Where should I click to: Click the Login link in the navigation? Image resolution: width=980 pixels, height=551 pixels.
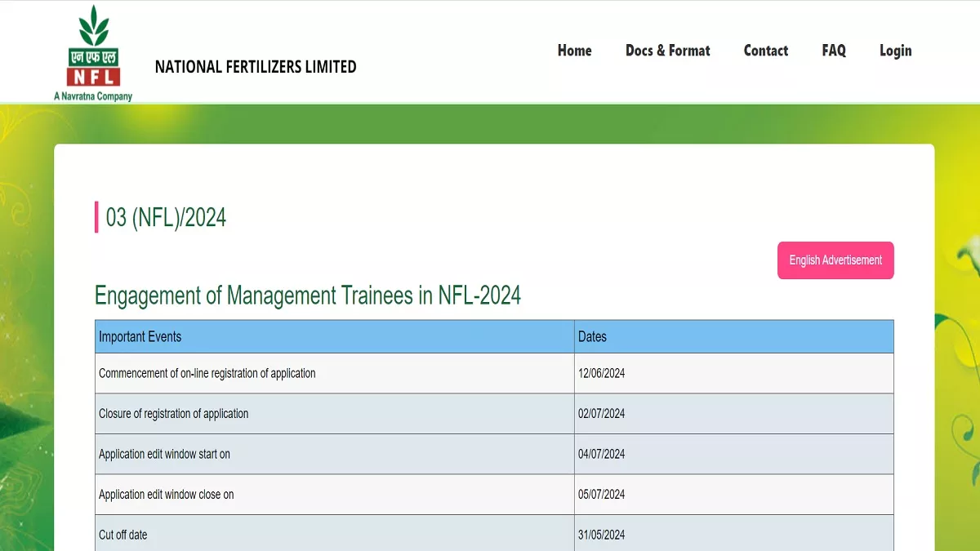pos(895,51)
